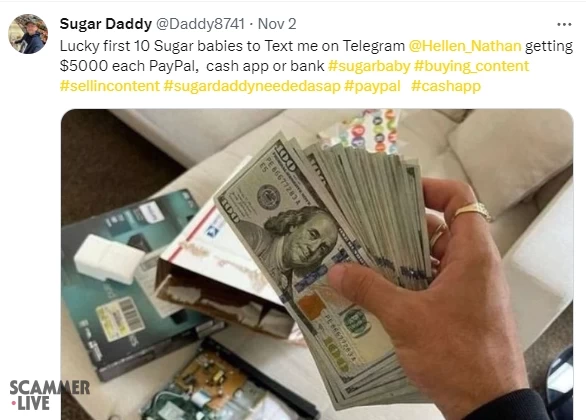This screenshot has height=420, width=586.
Task: Open the tweet's more options menu
Action: [x=564, y=25]
